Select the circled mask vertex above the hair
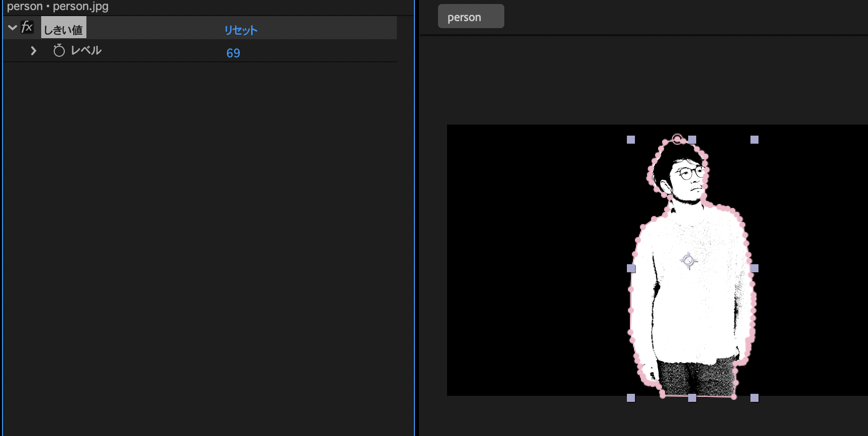The width and height of the screenshot is (868, 436). point(677,139)
